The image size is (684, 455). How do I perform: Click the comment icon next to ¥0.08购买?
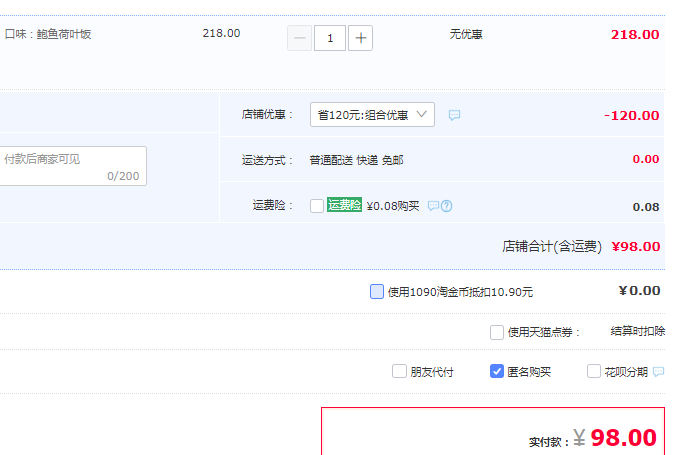[x=433, y=205]
